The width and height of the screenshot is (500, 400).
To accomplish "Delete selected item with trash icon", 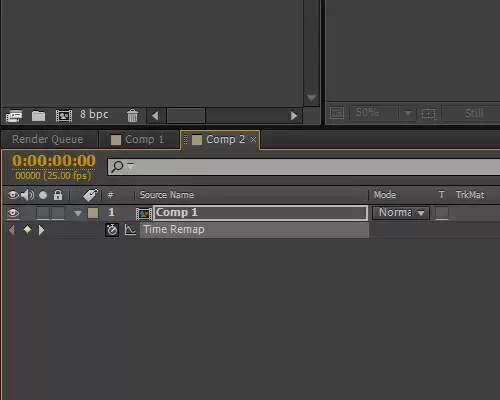I will pos(132,116).
